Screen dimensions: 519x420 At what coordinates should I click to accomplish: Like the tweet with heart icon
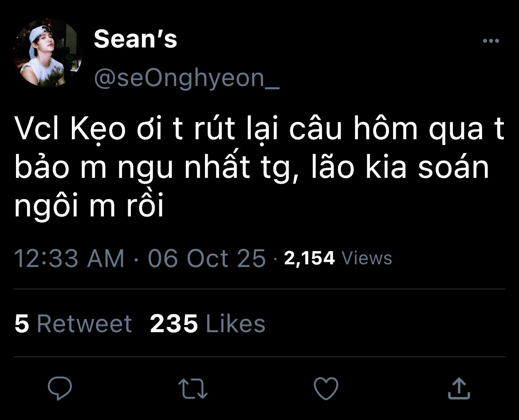326,388
